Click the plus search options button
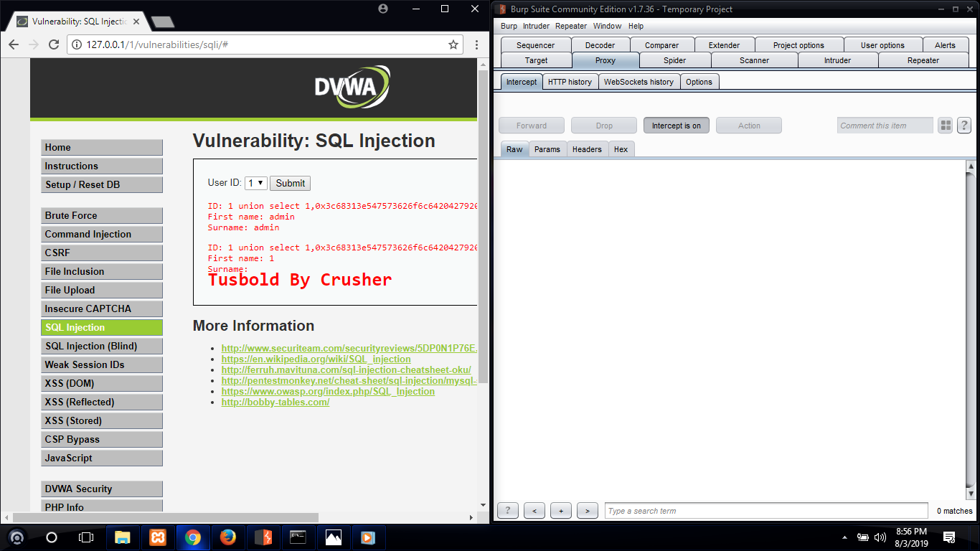 coord(561,511)
